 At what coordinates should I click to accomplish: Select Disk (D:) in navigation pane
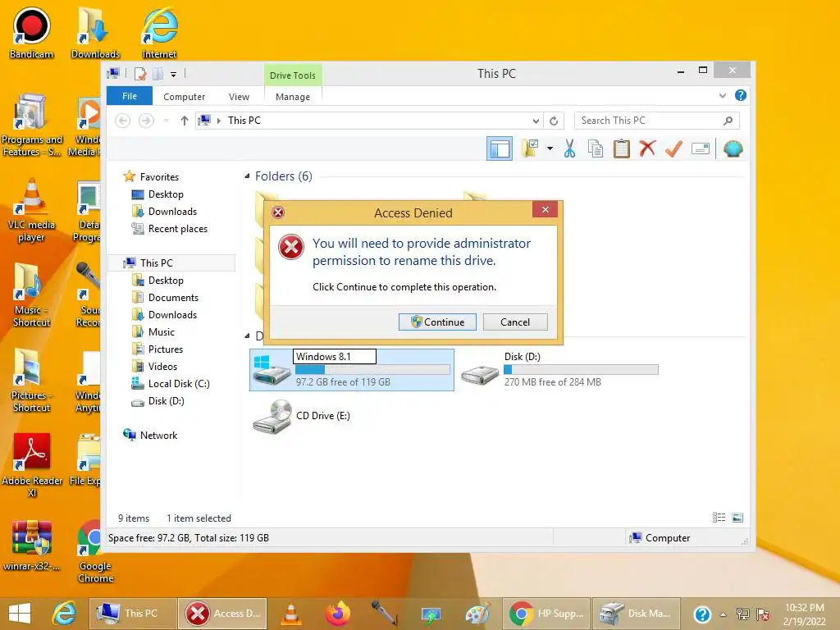tap(166, 400)
